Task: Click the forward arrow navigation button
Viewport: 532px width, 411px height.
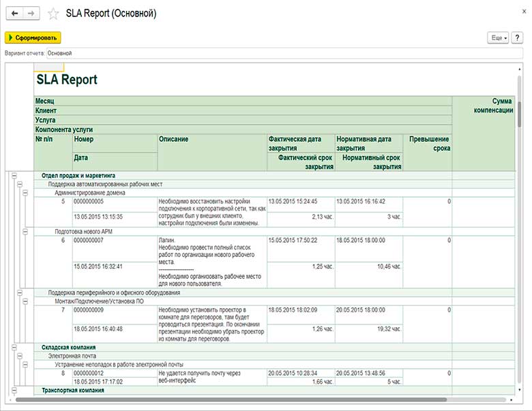Action: pos(31,14)
